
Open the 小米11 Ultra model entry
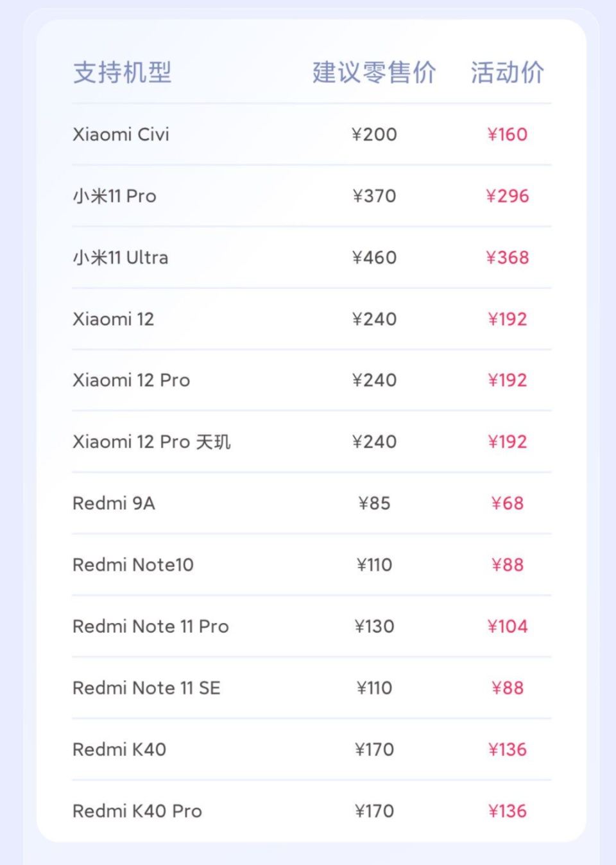[120, 258]
